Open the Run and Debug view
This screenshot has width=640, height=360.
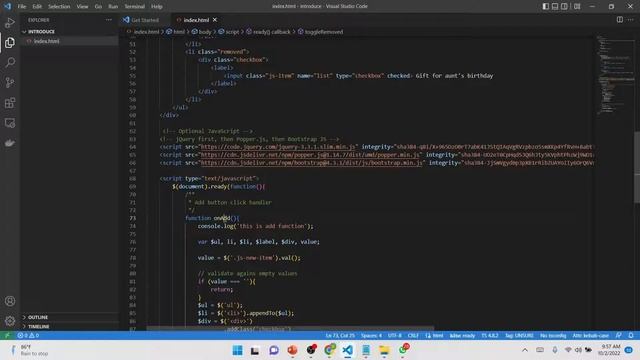[10, 23]
